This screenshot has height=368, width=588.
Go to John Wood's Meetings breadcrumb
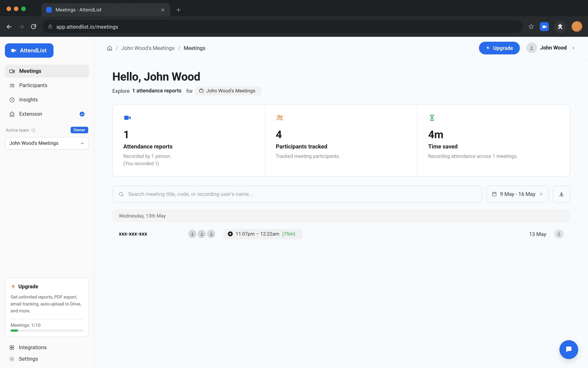(x=148, y=48)
